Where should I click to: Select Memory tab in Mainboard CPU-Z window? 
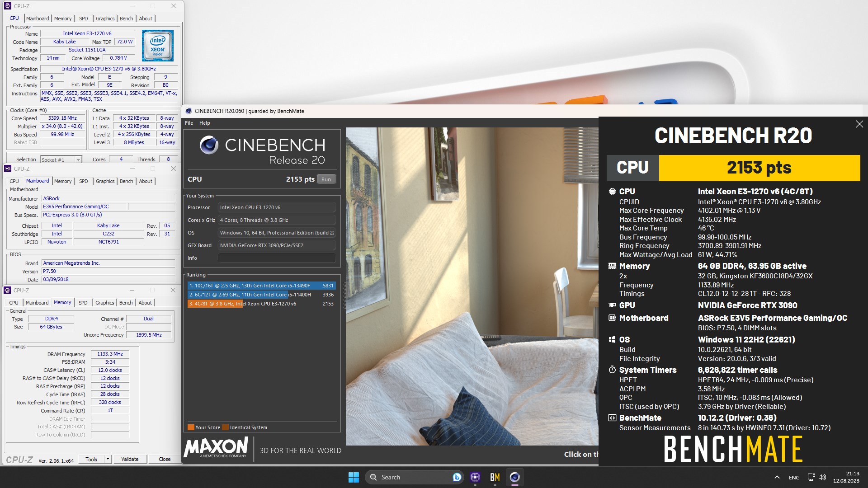pos(63,181)
